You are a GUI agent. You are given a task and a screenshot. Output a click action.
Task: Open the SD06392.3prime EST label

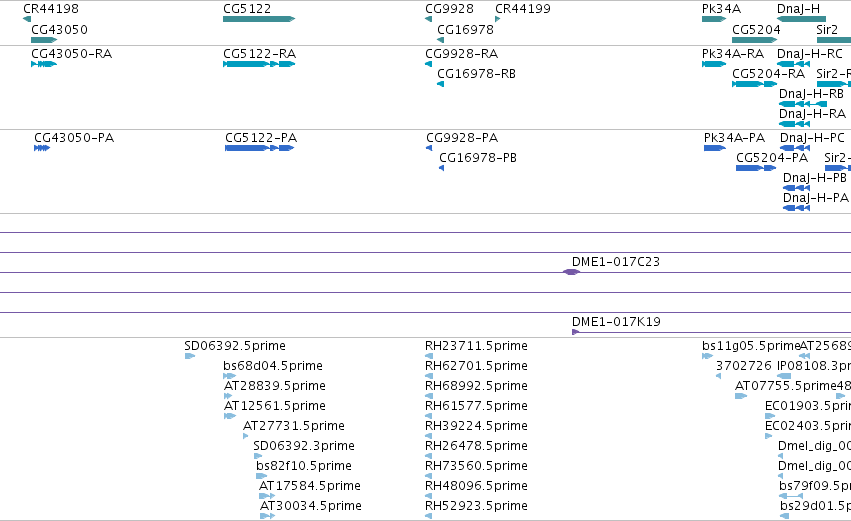(304, 446)
